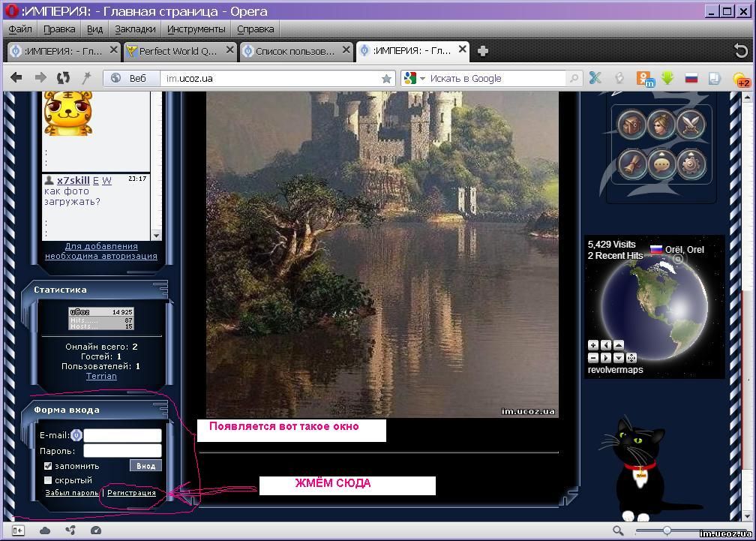Close the Список пользователей tab
This screenshot has width=756, height=541.
coord(346,50)
